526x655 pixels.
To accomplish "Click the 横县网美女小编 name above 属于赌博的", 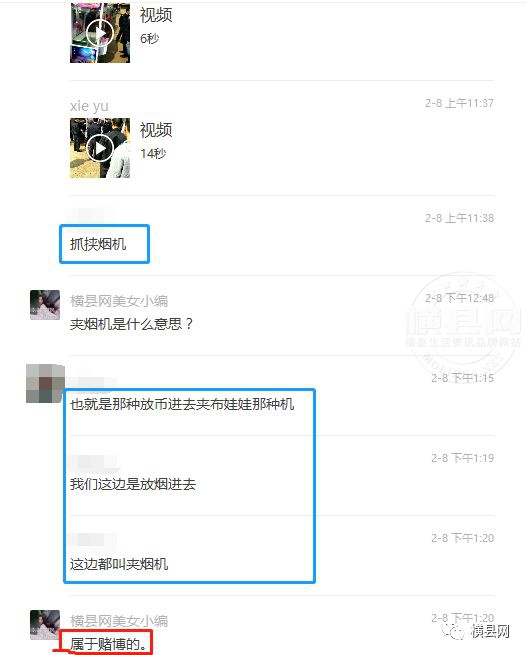I will tap(119, 621).
